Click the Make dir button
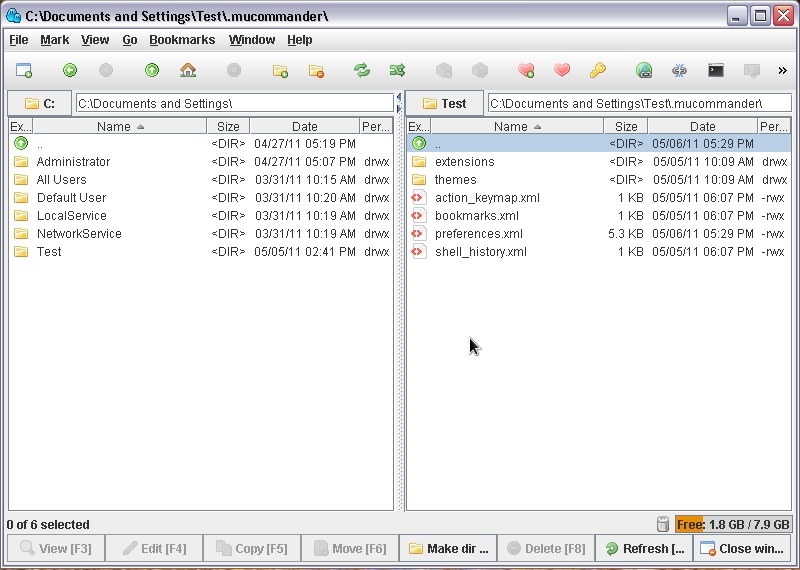This screenshot has width=800, height=570. (448, 549)
